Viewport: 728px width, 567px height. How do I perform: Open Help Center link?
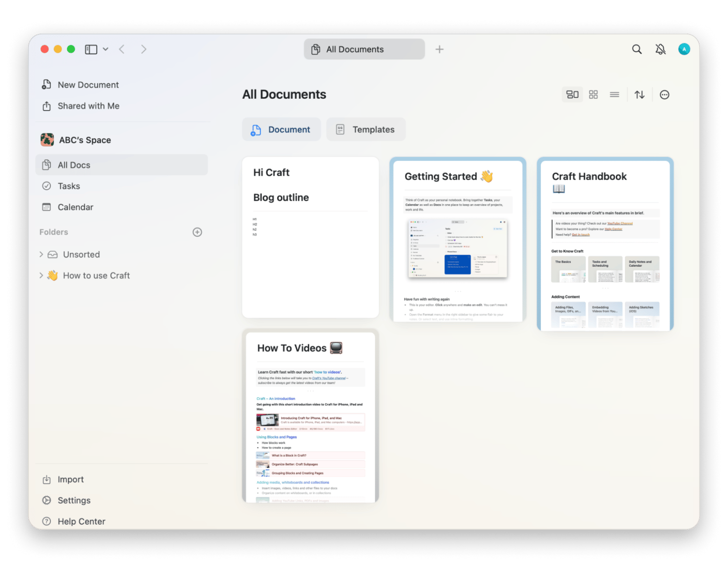(81, 521)
